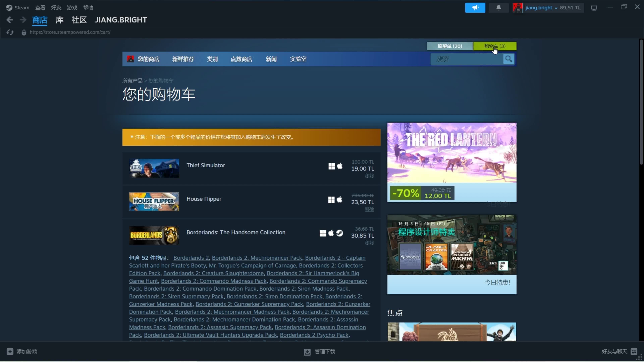Open the 您的商店 store menu

point(148,59)
